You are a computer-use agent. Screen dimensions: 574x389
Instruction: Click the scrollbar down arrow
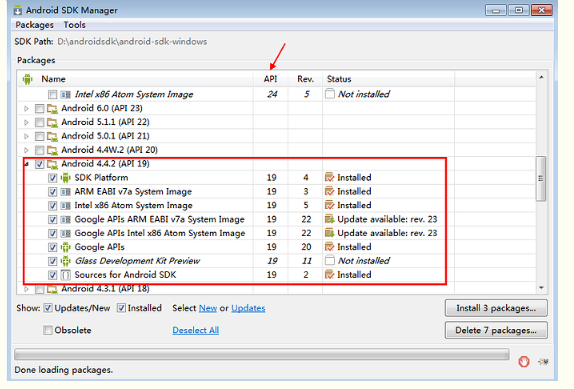click(x=541, y=288)
